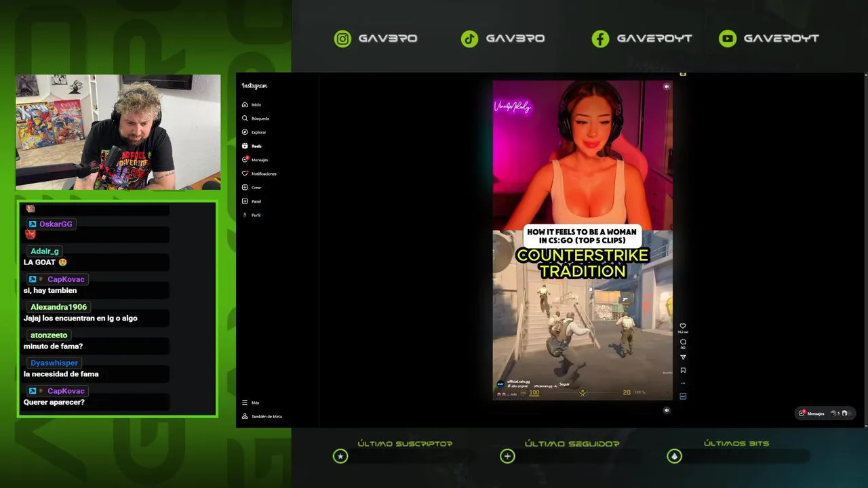The width and height of the screenshot is (868, 488).
Task: Open the reel's three-dot more options
Action: pyautogui.click(x=683, y=383)
